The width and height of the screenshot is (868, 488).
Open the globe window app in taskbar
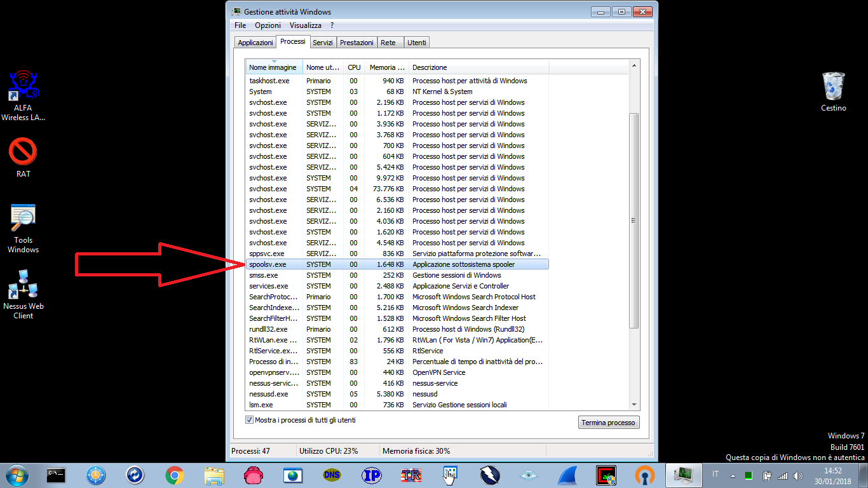[293, 475]
